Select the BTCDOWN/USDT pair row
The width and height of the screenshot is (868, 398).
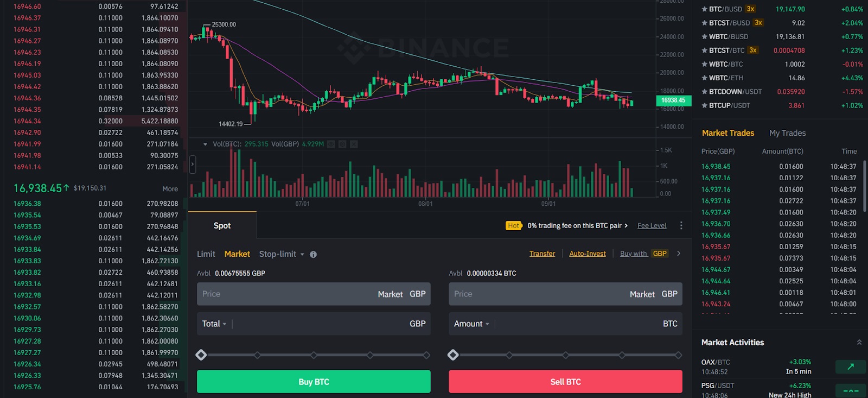[782, 92]
